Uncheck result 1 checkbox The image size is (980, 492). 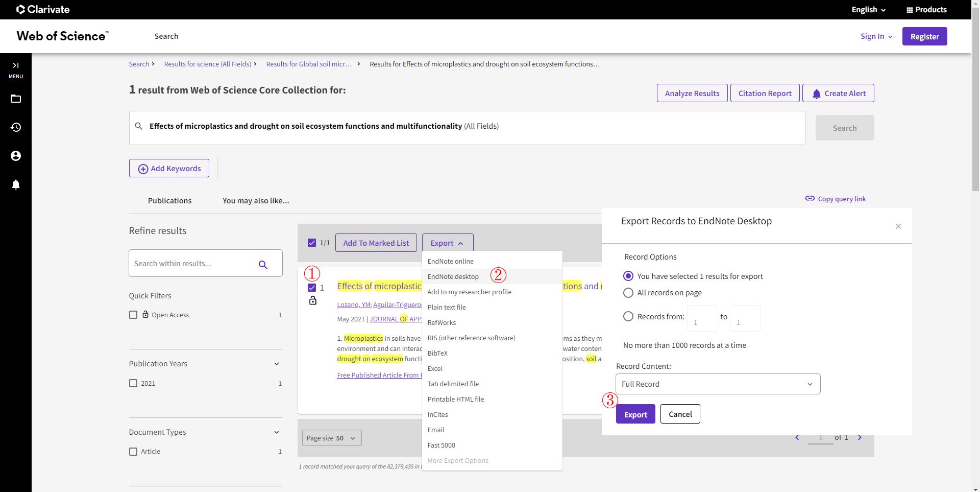(312, 288)
